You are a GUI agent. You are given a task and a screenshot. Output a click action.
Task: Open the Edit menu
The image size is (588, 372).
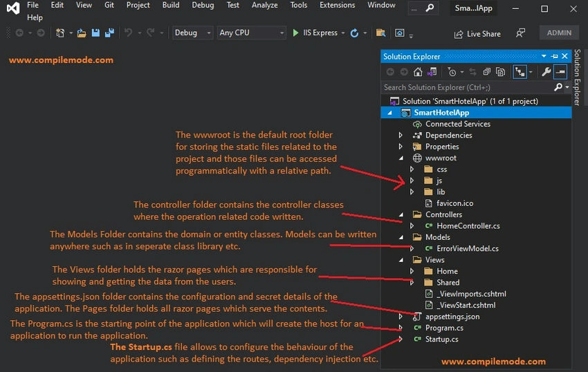point(57,6)
